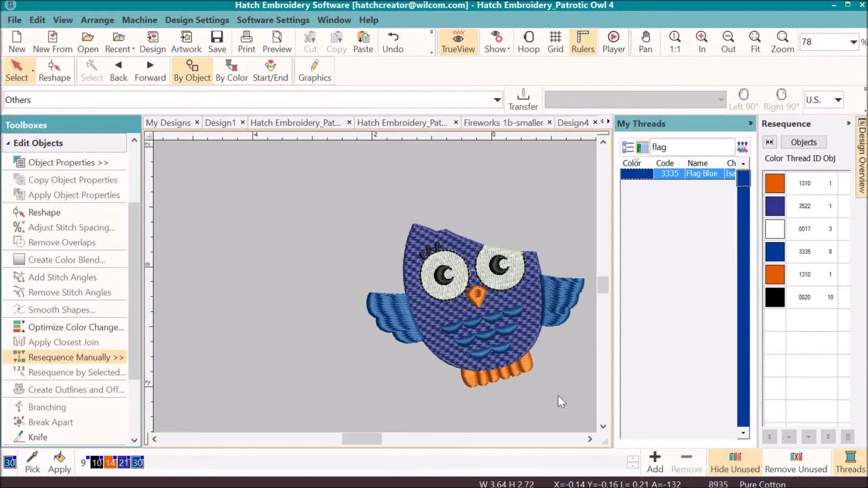This screenshot has height=488, width=868.
Task: Open the Others fabric dropdown
Action: pos(496,100)
